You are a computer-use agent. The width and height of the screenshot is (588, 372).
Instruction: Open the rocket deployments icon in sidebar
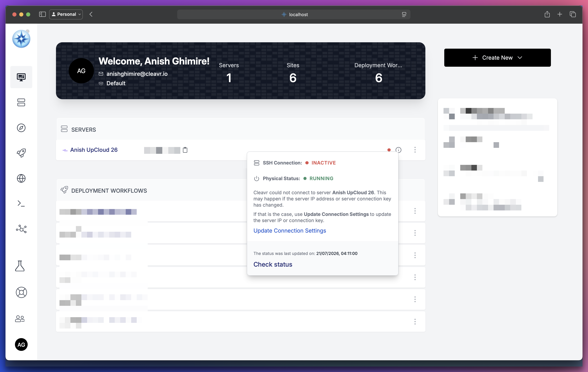coord(21,153)
